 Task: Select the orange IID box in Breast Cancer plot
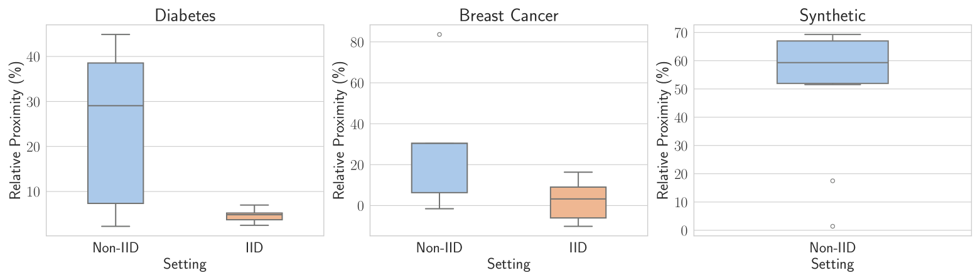click(x=578, y=202)
